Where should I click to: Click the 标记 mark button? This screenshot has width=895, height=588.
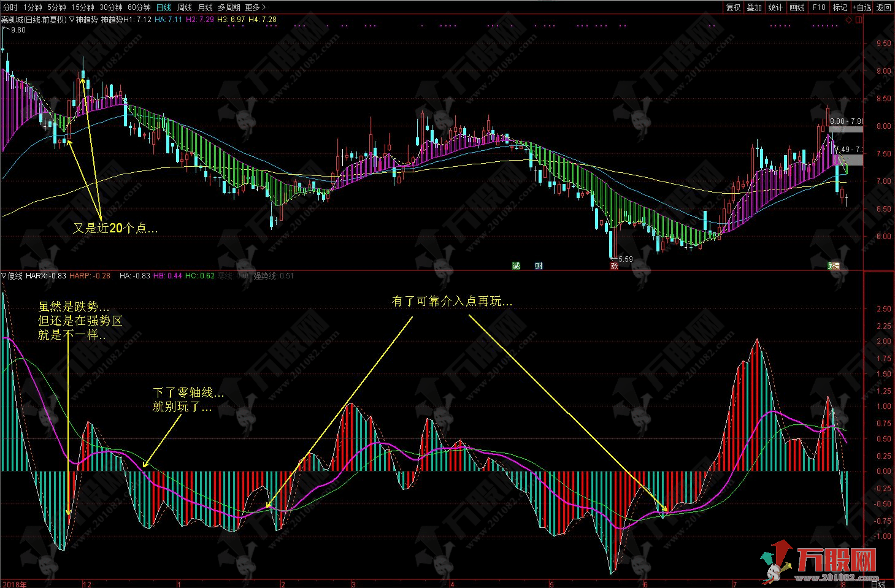[x=840, y=7]
